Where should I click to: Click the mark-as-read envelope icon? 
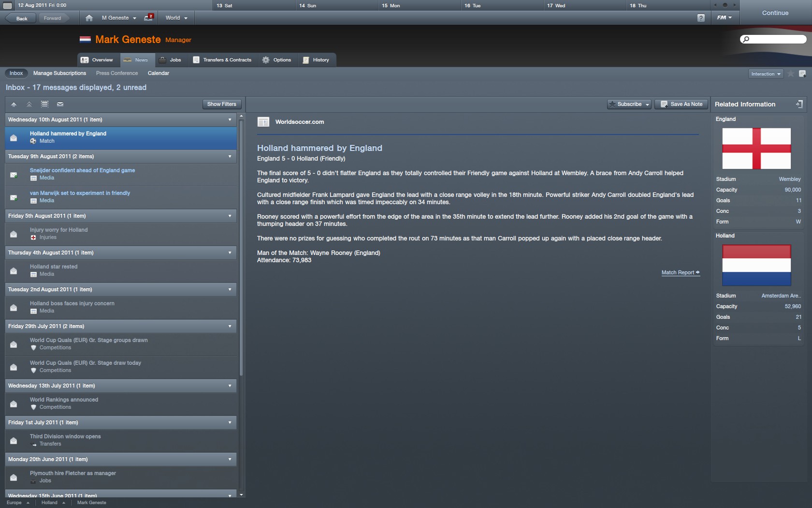coord(60,104)
